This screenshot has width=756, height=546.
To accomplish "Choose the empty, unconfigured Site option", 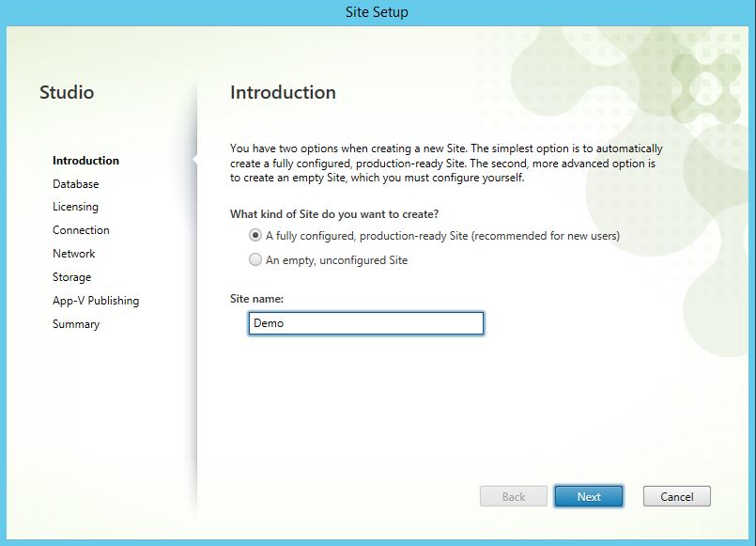I will [255, 260].
